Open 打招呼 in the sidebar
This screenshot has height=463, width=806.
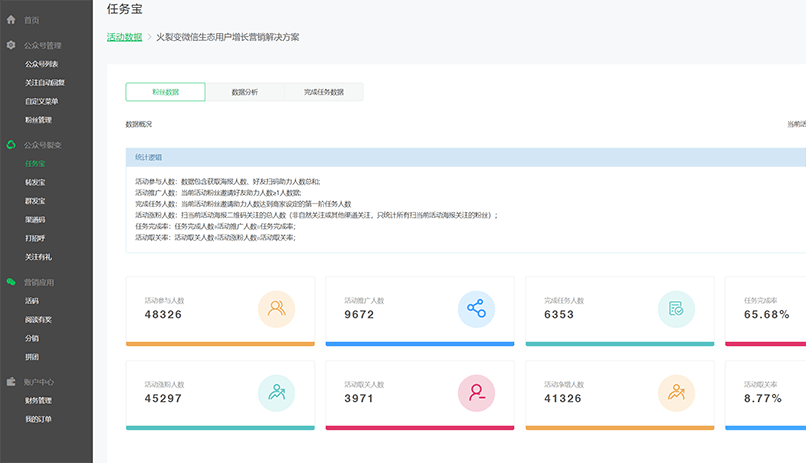pos(35,238)
